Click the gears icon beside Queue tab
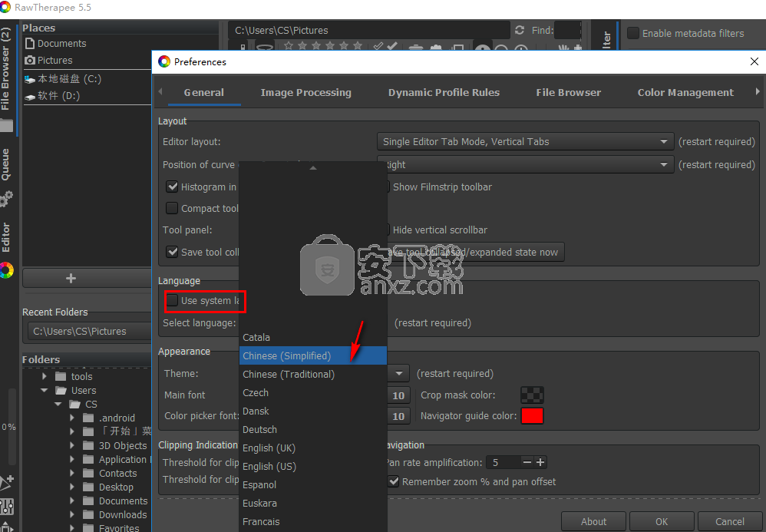 [x=6, y=199]
